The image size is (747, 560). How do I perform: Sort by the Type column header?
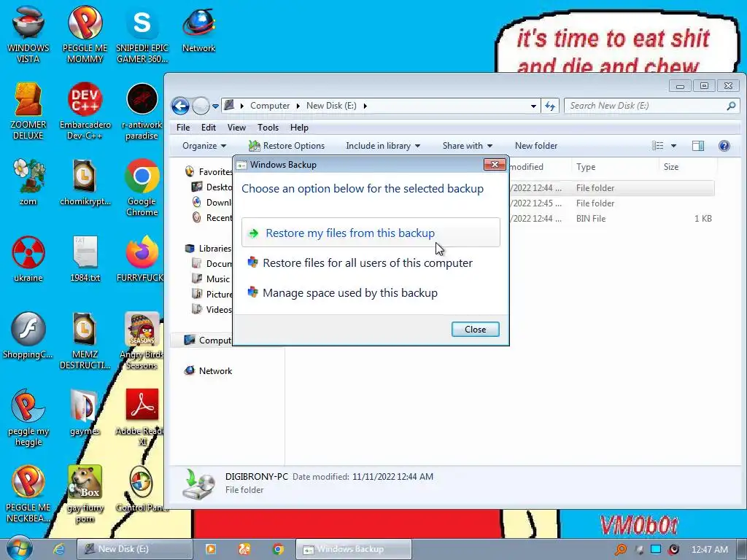point(614,167)
